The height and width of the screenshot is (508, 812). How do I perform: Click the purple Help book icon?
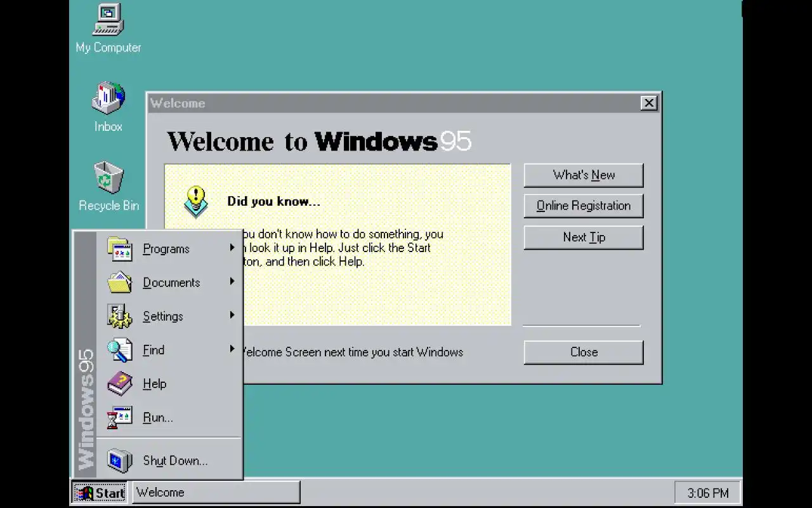120,384
